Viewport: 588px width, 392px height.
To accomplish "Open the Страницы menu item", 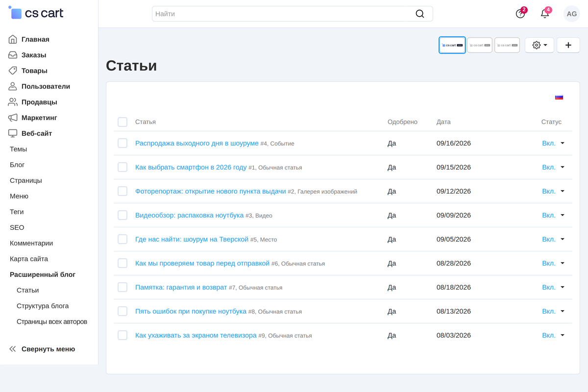I will pyautogui.click(x=26, y=180).
